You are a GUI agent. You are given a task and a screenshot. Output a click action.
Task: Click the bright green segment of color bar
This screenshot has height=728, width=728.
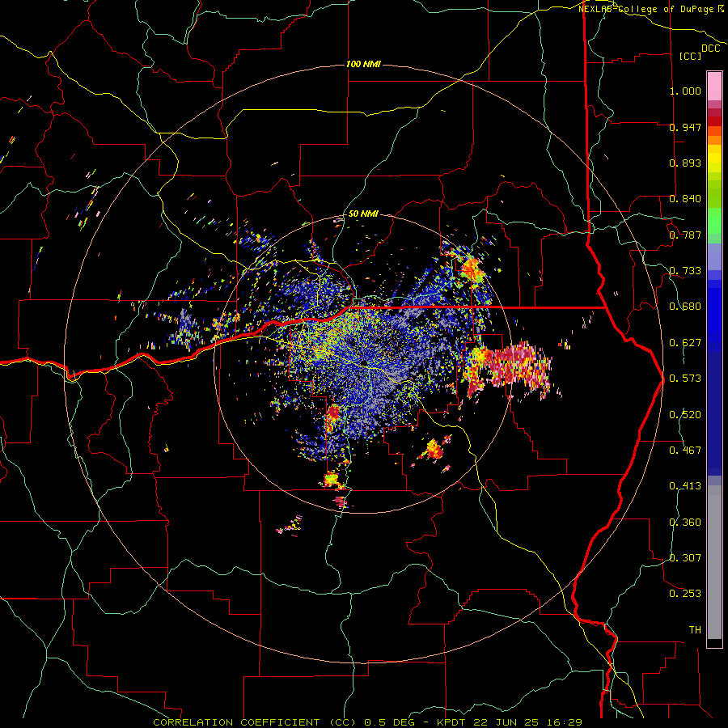click(x=714, y=221)
